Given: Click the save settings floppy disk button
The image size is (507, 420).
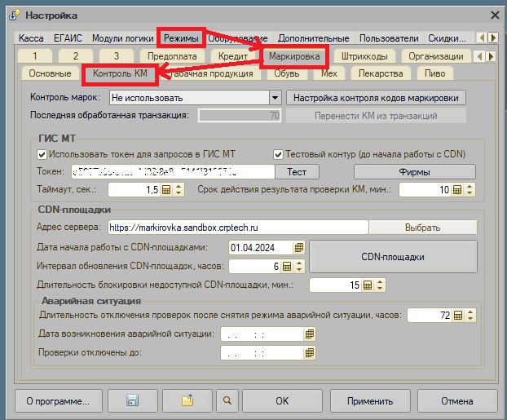Looking at the screenshot, I should (x=133, y=400).
